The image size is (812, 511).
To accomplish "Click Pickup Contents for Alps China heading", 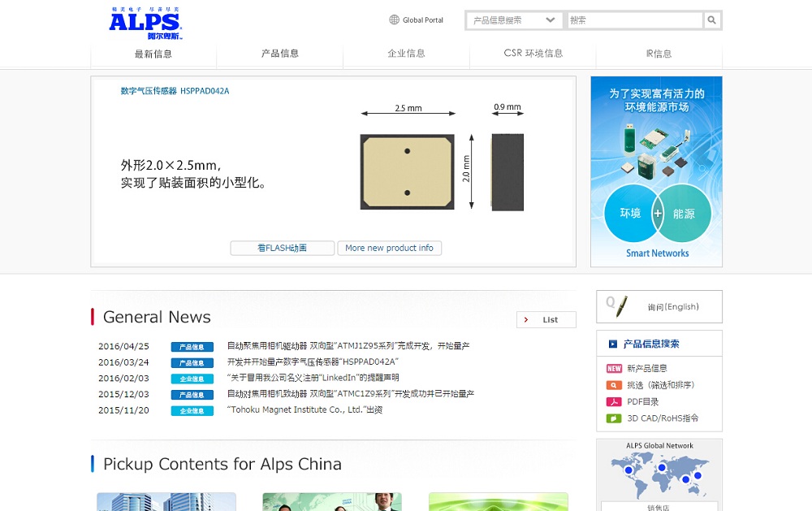I will [x=222, y=465].
